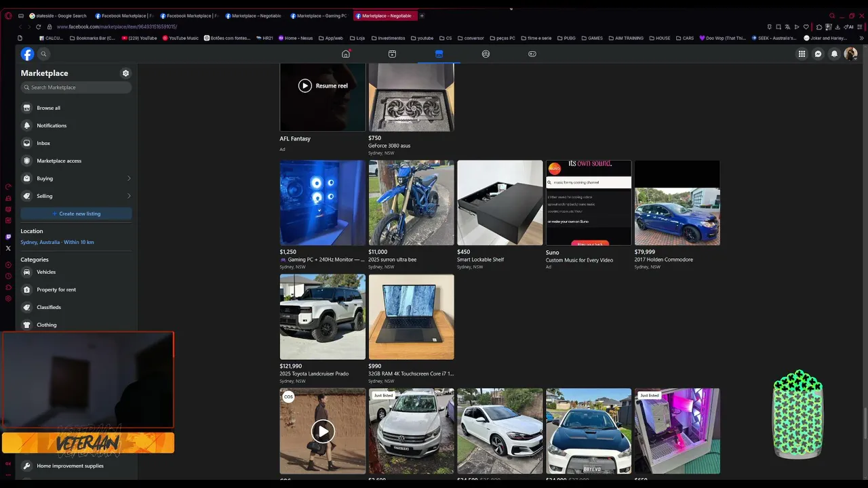Screen dimensions: 868x488
Task: Expand the Selling section chevron
Action: [129, 196]
